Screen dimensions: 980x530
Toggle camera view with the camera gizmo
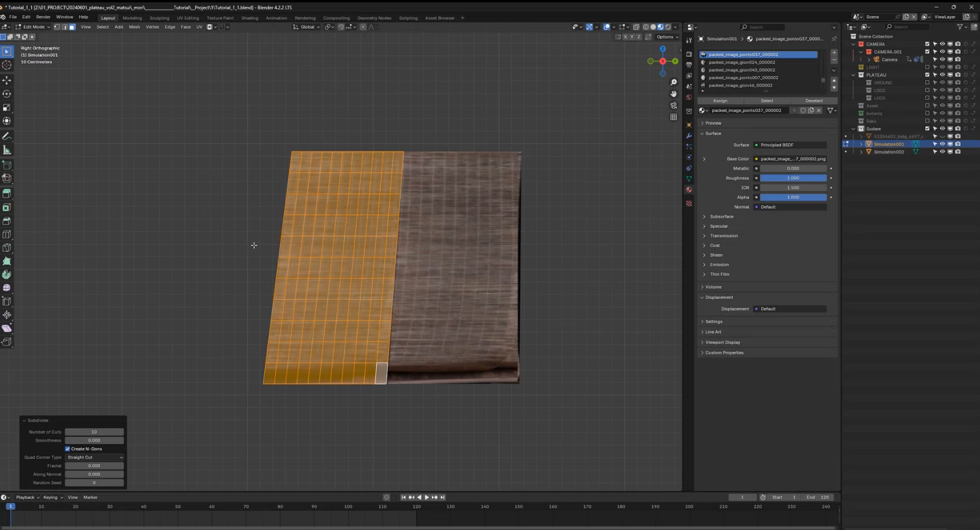[673, 105]
